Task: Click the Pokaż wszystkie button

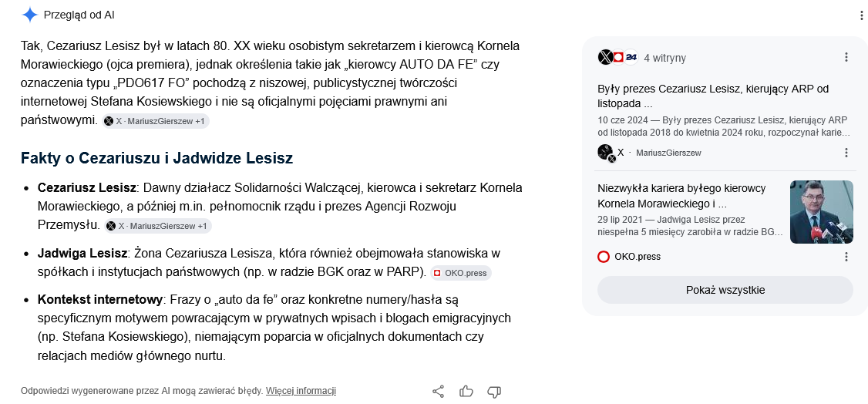Action: pos(725,290)
